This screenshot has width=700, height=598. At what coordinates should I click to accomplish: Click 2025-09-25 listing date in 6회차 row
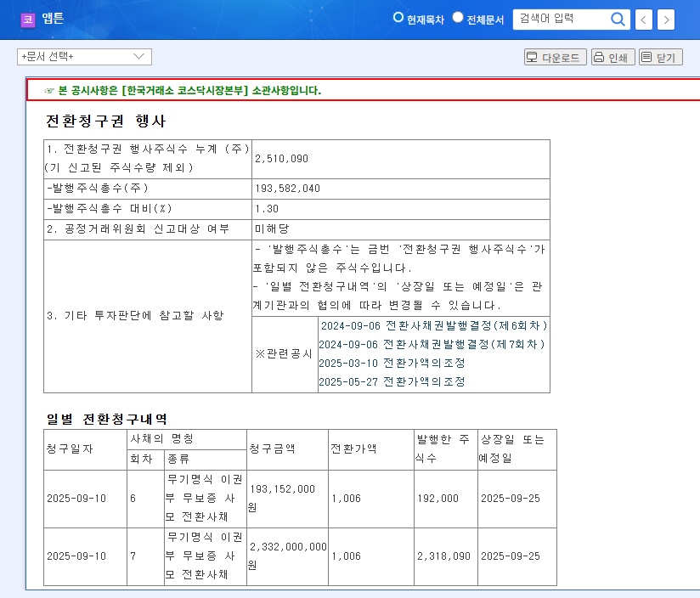(x=511, y=499)
